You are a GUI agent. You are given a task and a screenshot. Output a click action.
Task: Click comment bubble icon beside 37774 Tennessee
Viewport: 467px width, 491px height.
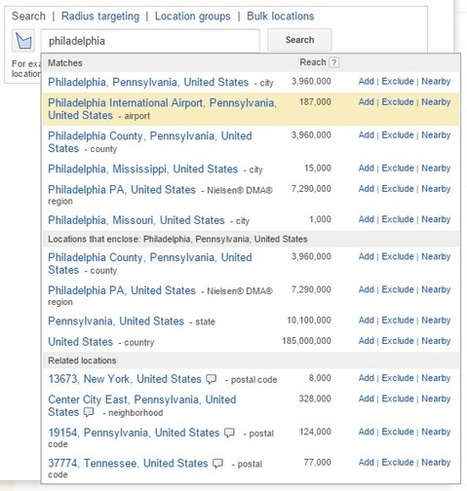218,463
